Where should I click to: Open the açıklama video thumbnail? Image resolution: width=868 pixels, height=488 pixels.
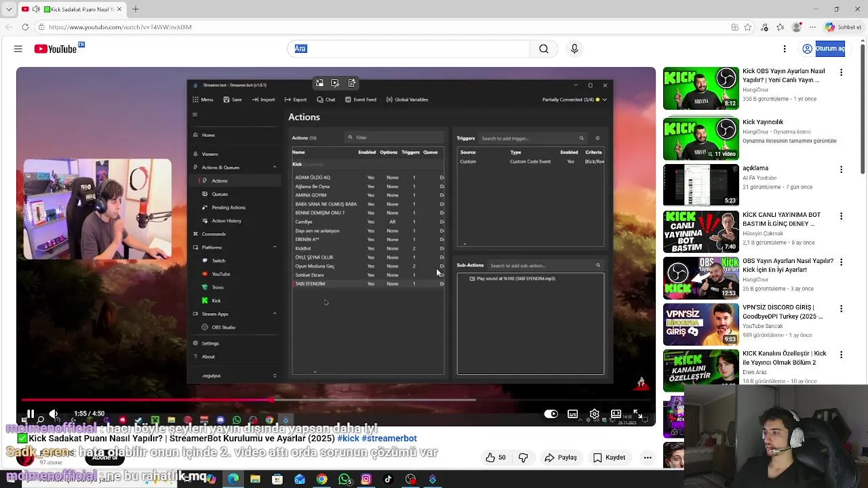[x=701, y=185]
